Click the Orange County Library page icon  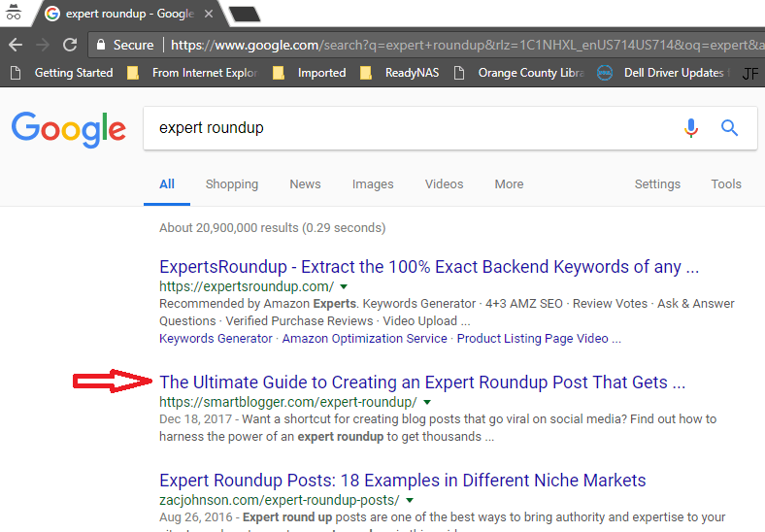459,73
